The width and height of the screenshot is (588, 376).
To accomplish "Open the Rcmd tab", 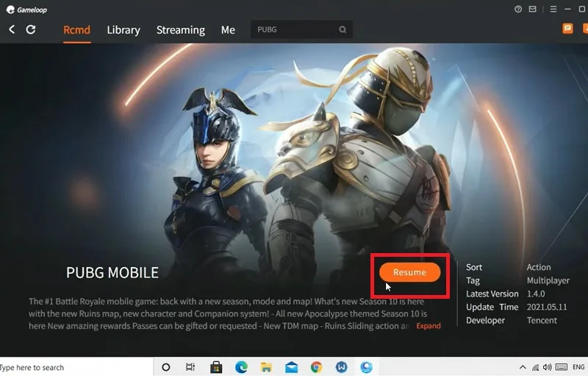I will [x=77, y=29].
